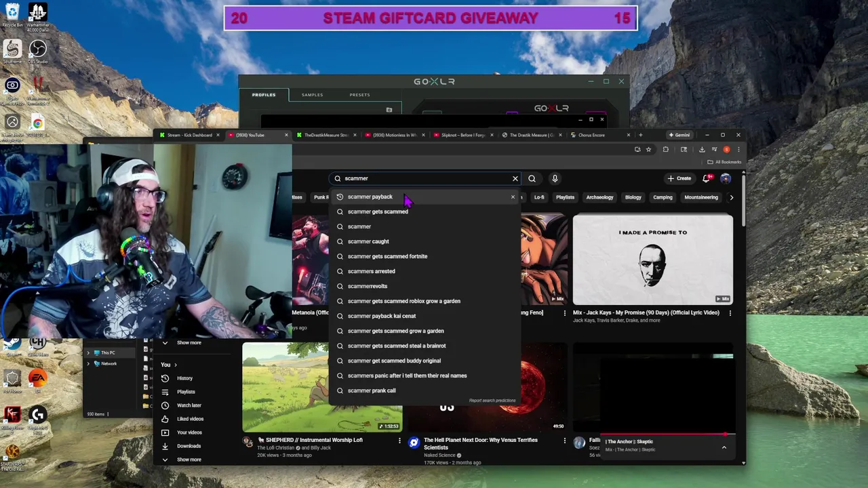This screenshot has height=488, width=868.
Task: Open YouTube notifications bell
Action: point(707,178)
